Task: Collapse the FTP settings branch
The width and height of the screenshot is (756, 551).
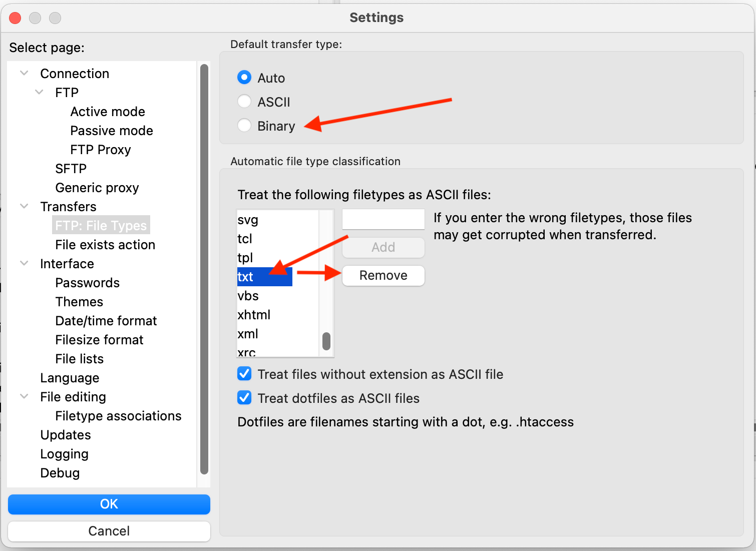Action: [x=39, y=92]
